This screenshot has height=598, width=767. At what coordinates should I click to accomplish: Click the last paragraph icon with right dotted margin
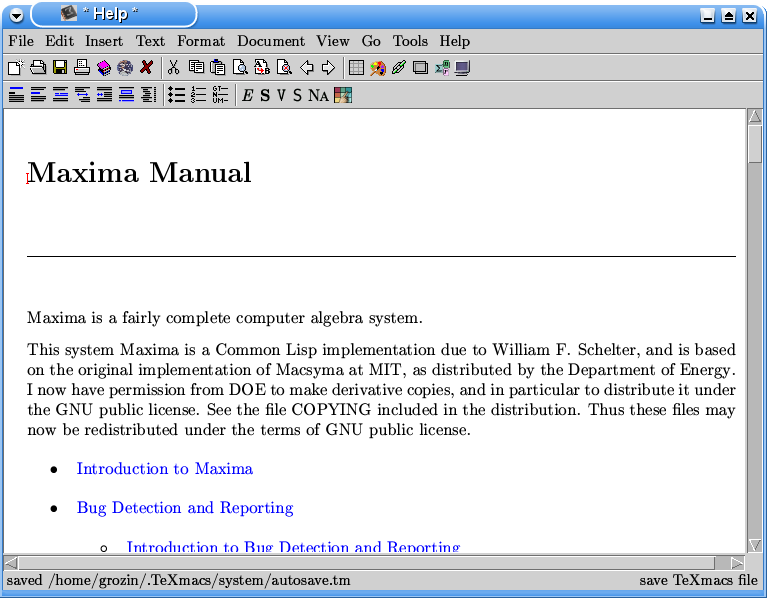pos(148,94)
